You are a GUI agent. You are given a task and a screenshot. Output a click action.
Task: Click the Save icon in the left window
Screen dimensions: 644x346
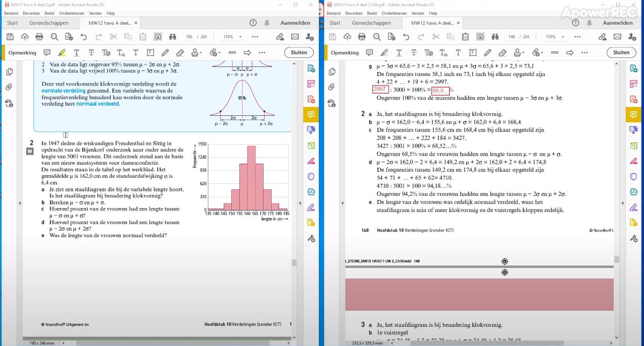coord(10,37)
